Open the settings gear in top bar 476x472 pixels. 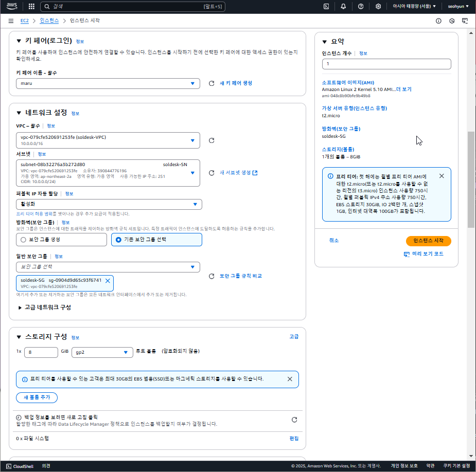(378, 6)
